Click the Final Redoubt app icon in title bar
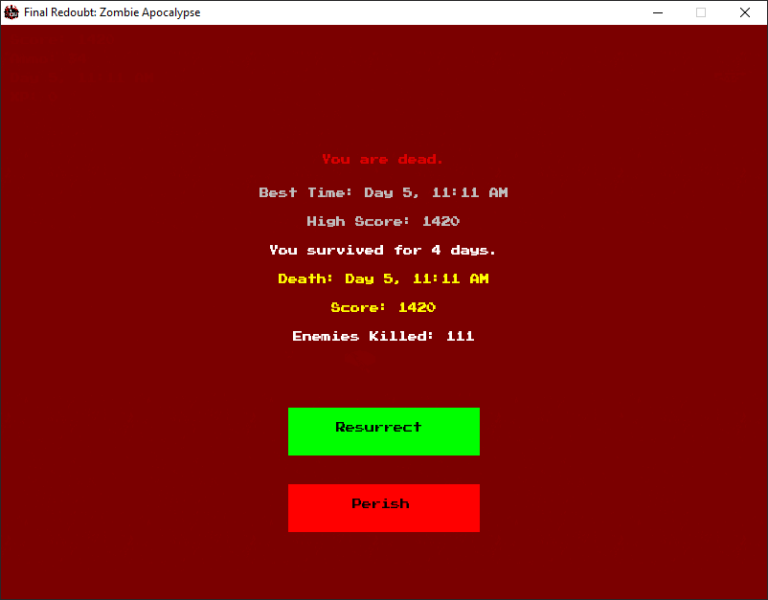The image size is (768, 600). pos(12,12)
